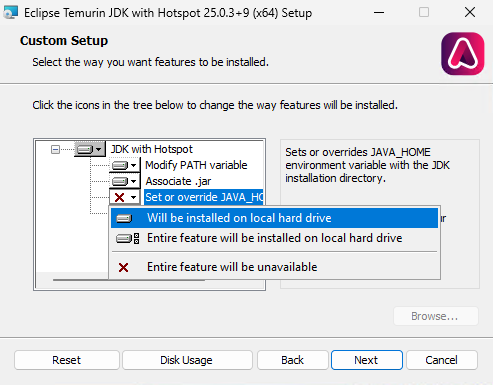Click the drive icon beside Associate .jar
The image size is (493, 385).
pyautogui.click(x=120, y=181)
